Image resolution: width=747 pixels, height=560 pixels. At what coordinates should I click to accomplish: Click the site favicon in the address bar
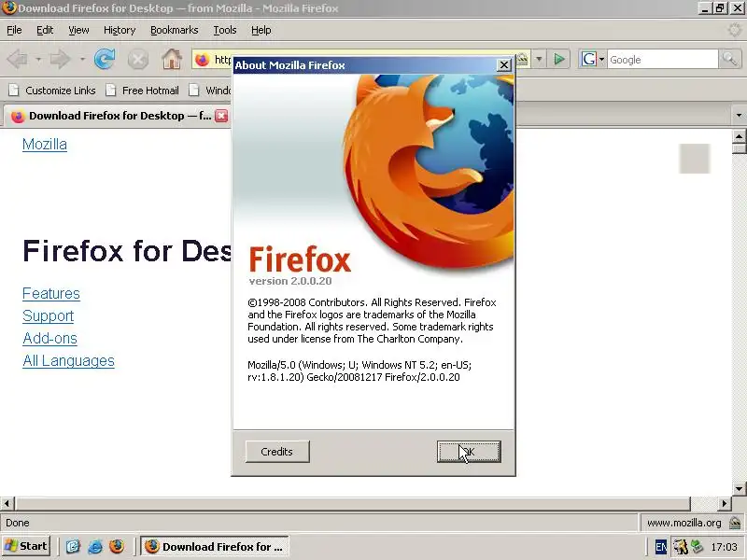point(203,60)
